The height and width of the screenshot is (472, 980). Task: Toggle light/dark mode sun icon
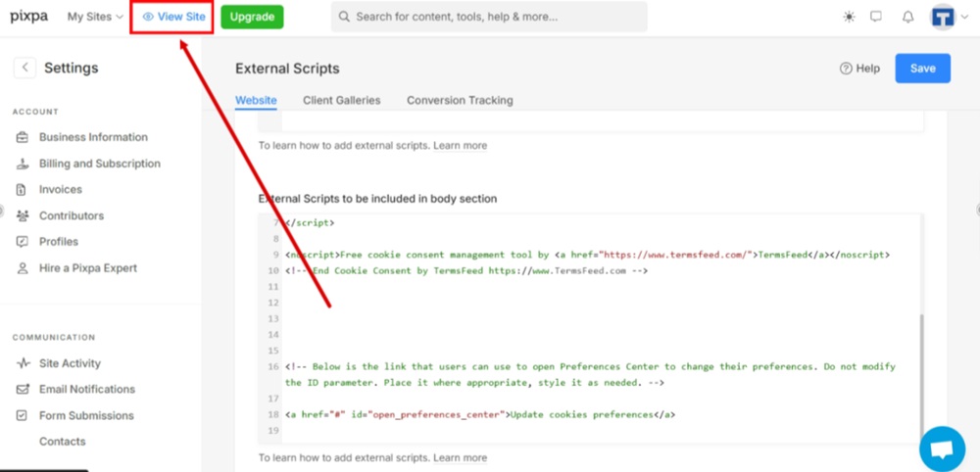click(x=849, y=17)
